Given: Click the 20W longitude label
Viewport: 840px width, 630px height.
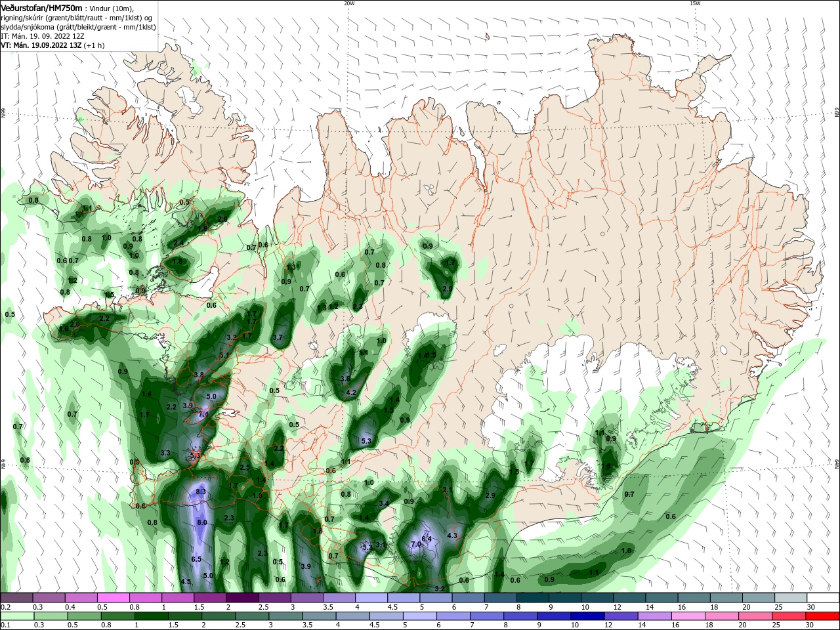Looking at the screenshot, I should (349, 3).
